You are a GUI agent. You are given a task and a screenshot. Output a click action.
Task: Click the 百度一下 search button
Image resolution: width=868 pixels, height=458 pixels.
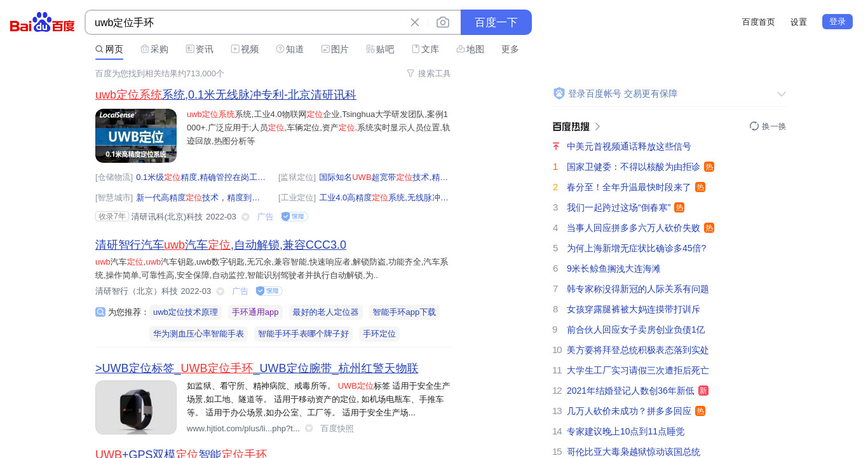tap(496, 22)
